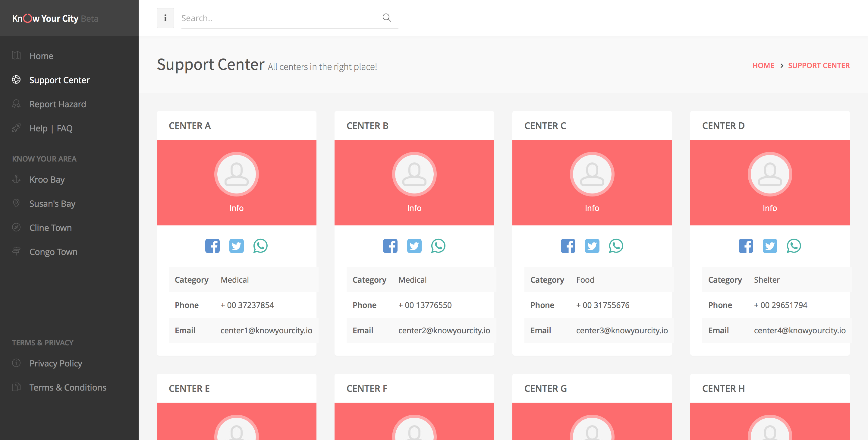Click the Twitter icon under Center A
This screenshot has height=440, width=868.
tap(236, 246)
